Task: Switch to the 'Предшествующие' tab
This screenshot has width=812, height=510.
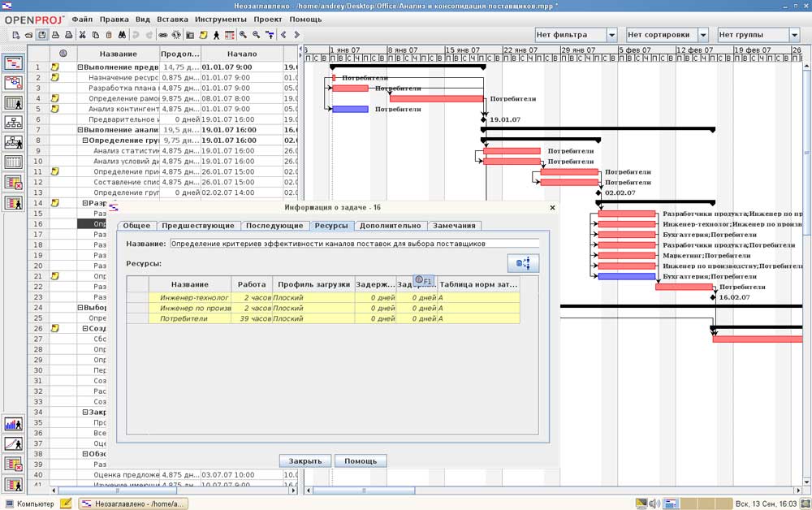Action: pyautogui.click(x=198, y=226)
